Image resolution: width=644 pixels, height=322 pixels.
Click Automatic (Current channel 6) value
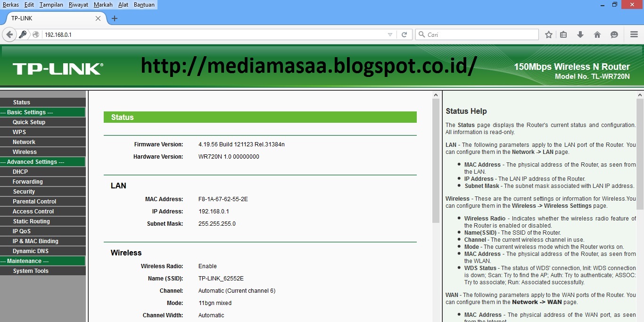point(237,291)
